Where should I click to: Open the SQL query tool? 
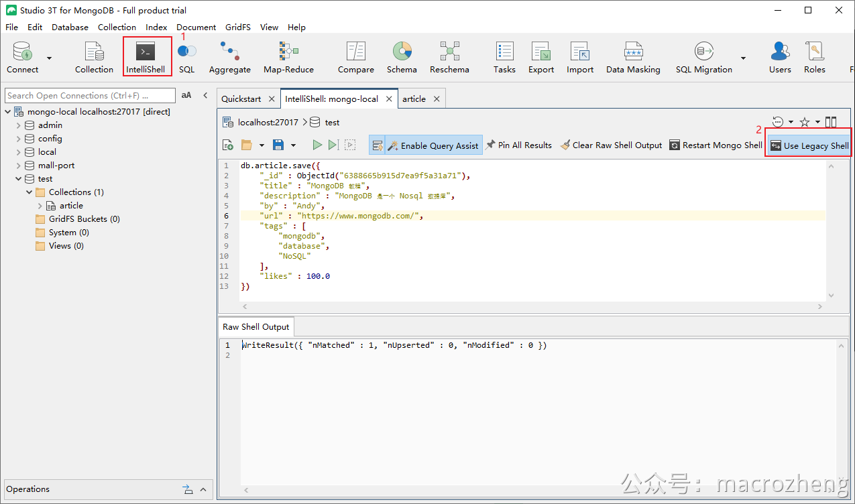(186, 57)
